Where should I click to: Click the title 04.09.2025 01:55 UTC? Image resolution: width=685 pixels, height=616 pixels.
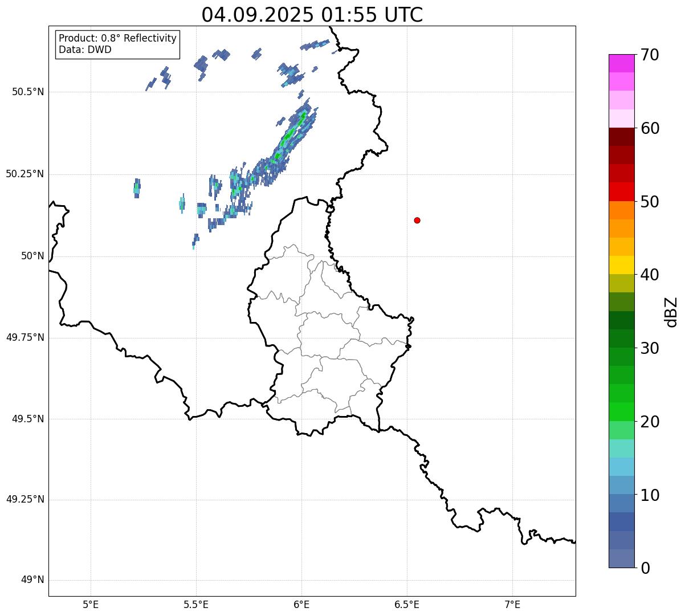click(312, 15)
